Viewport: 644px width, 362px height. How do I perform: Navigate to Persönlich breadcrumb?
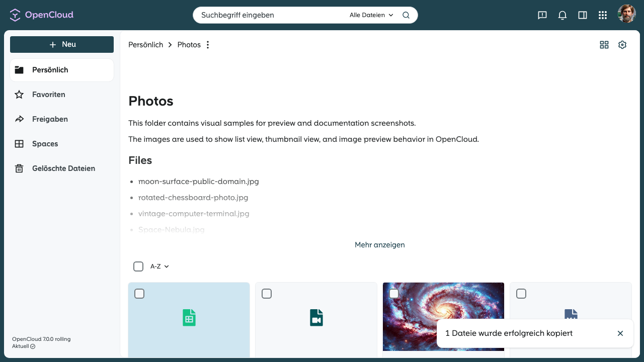click(x=146, y=45)
